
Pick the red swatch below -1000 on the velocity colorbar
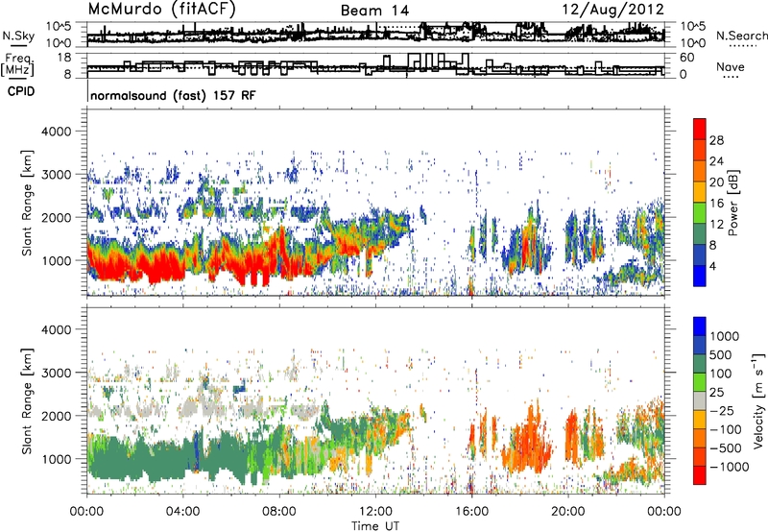[700, 475]
